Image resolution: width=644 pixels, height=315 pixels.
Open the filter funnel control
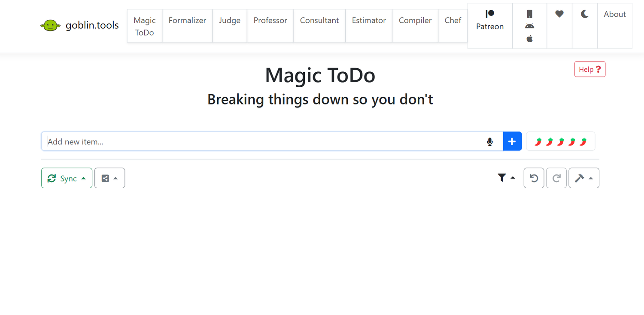point(501,177)
